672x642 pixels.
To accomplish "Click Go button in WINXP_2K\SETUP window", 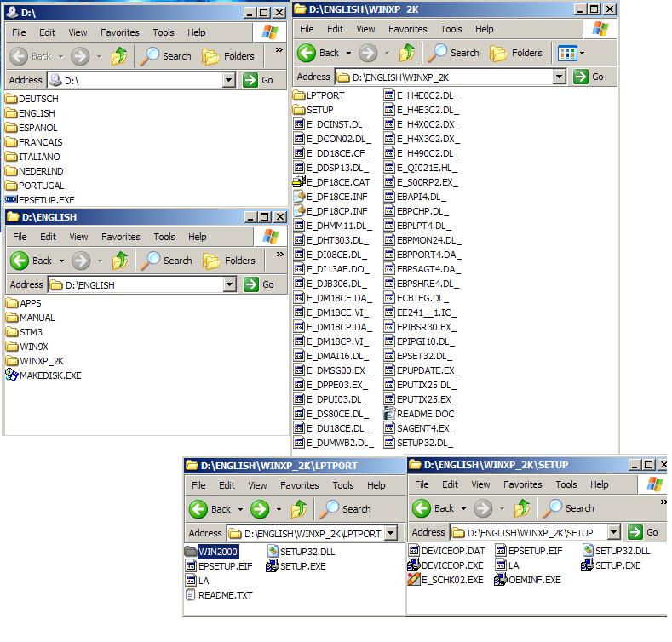I will (x=644, y=533).
